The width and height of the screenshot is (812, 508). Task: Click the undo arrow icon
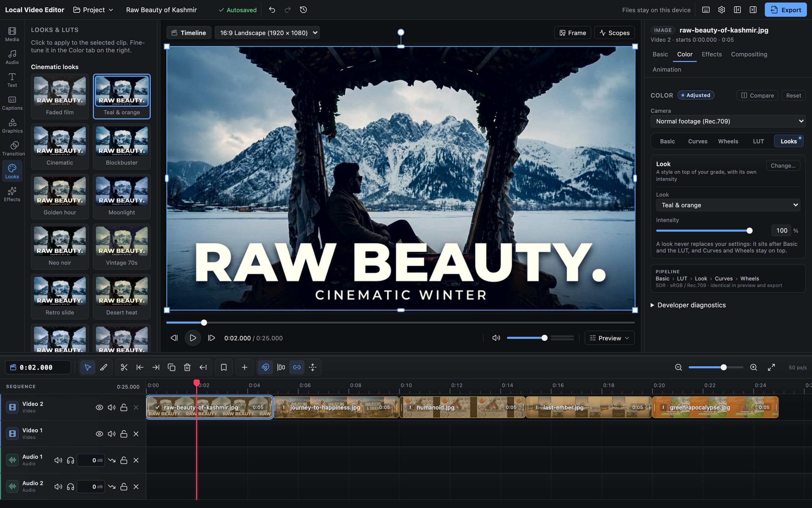click(272, 10)
